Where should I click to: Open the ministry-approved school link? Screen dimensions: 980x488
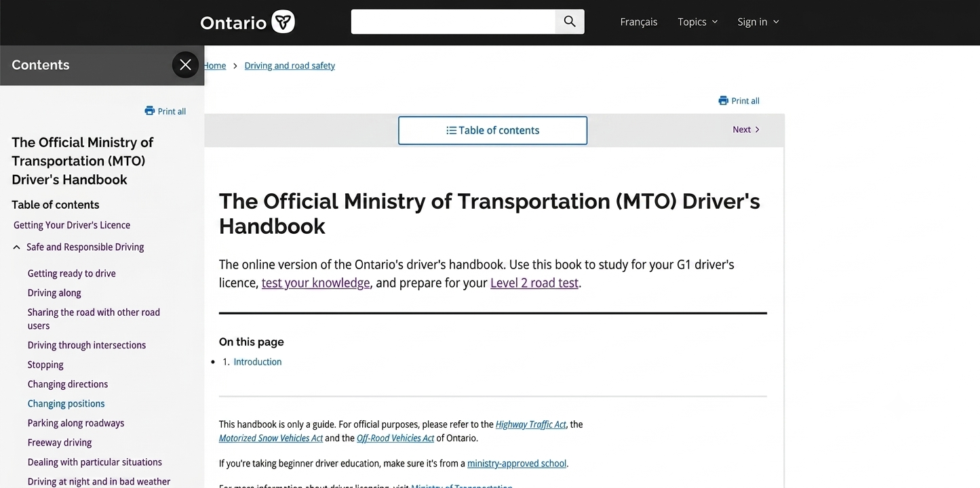pos(517,464)
